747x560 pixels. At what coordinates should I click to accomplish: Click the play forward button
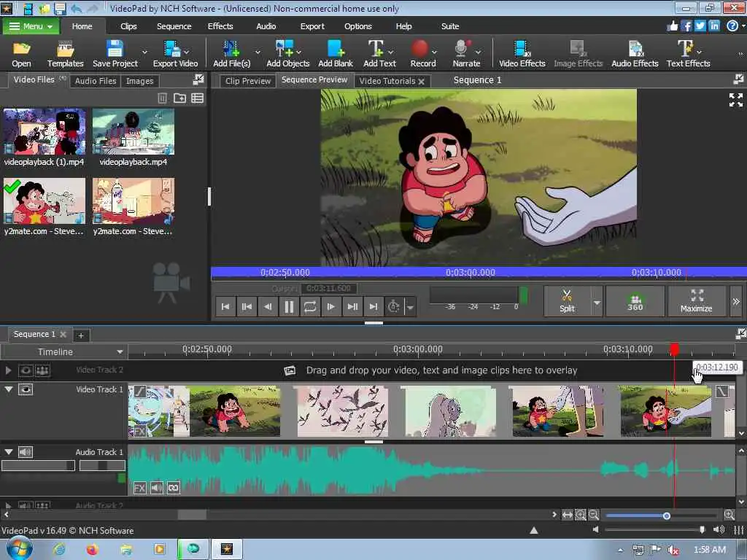coord(330,307)
